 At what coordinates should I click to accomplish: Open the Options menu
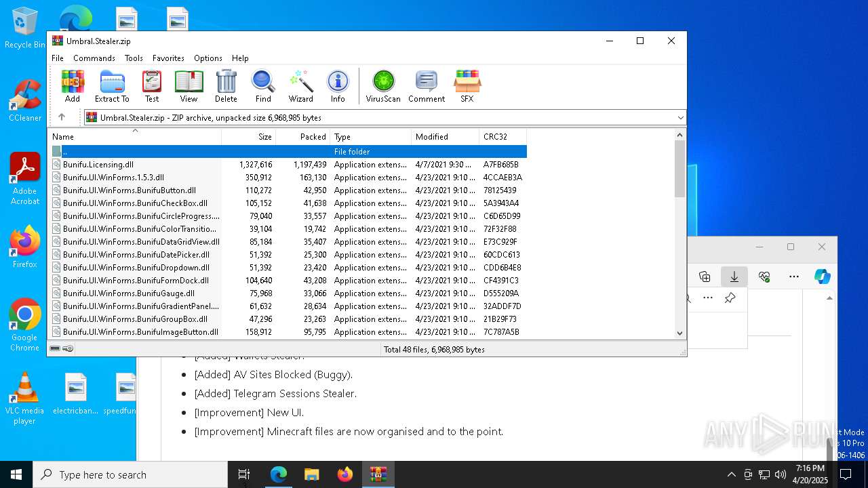tap(208, 58)
